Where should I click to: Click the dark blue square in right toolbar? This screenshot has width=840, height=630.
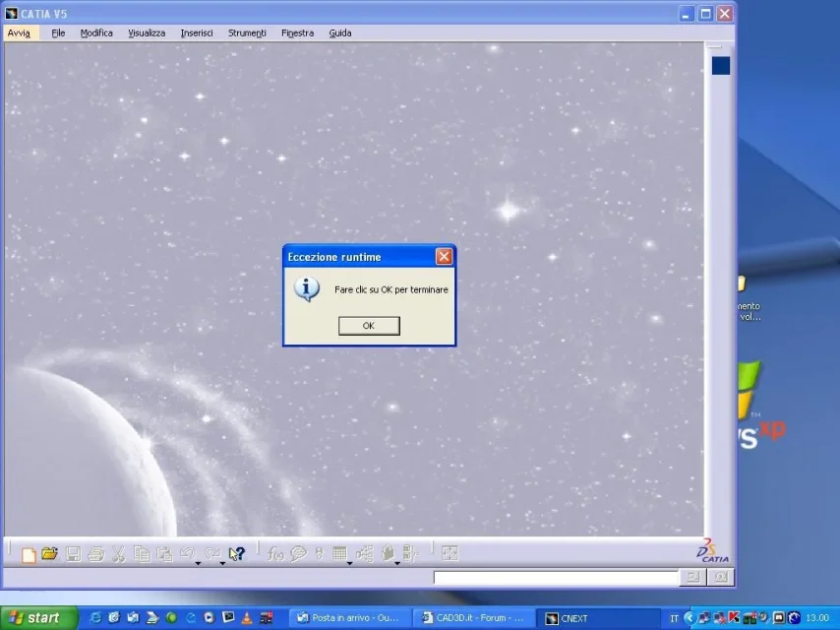[x=721, y=66]
